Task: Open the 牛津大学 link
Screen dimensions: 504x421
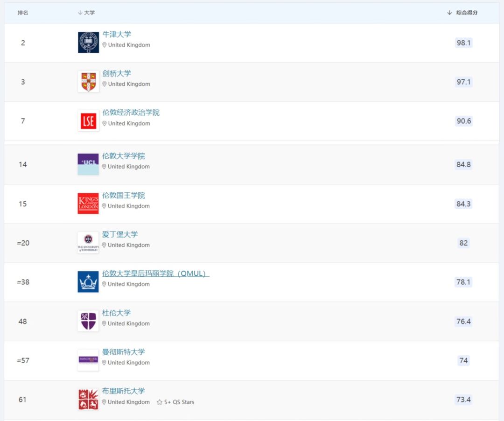Action: [117, 34]
